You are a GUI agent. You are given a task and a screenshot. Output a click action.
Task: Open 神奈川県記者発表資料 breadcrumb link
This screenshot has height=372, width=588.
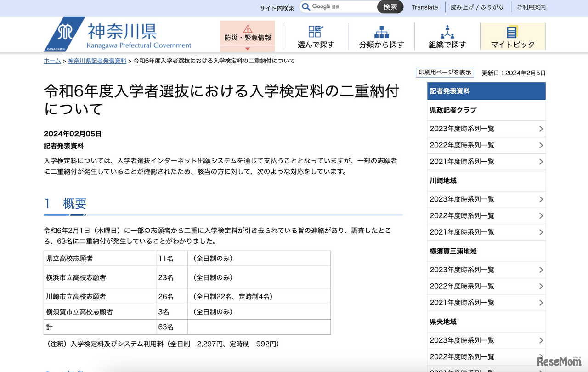coord(97,61)
